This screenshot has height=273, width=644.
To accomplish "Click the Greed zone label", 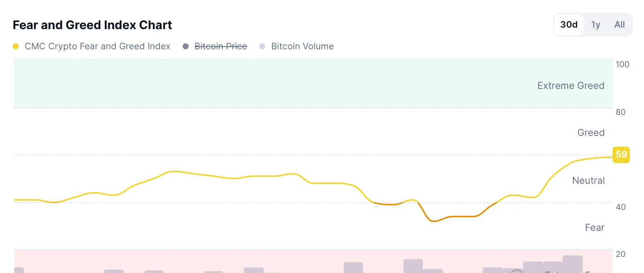I will tap(591, 133).
